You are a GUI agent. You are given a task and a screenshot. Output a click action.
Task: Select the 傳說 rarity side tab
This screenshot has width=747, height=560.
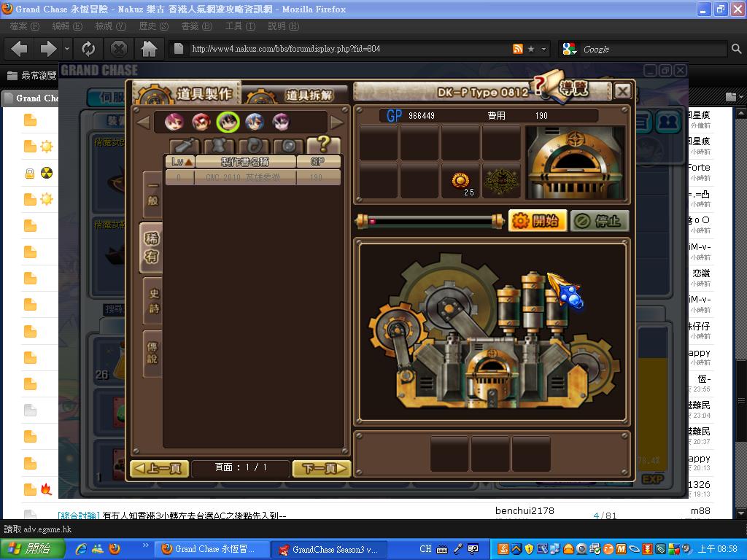[152, 353]
